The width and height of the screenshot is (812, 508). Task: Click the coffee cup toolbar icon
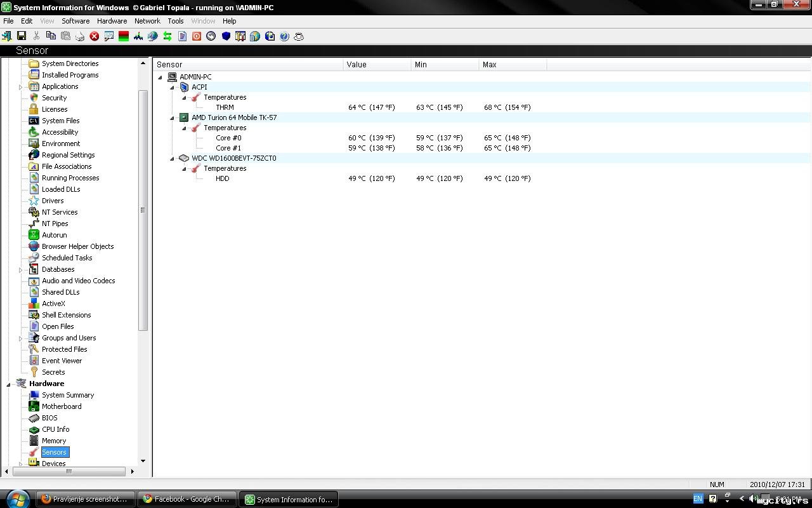pos(299,36)
